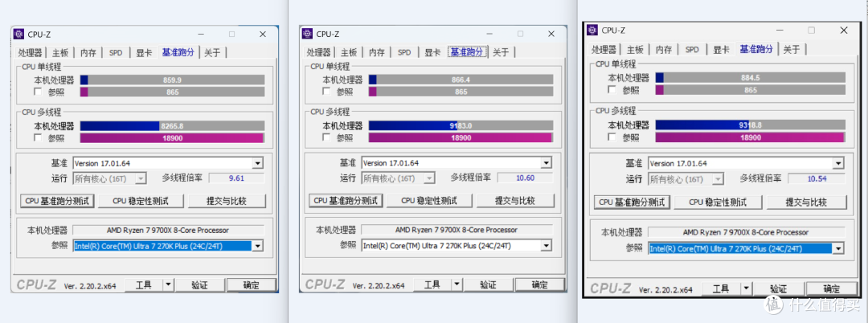Expand 工具 arrow menu in 866.4 window
Viewport: 868px width, 323px height.
[x=457, y=285]
